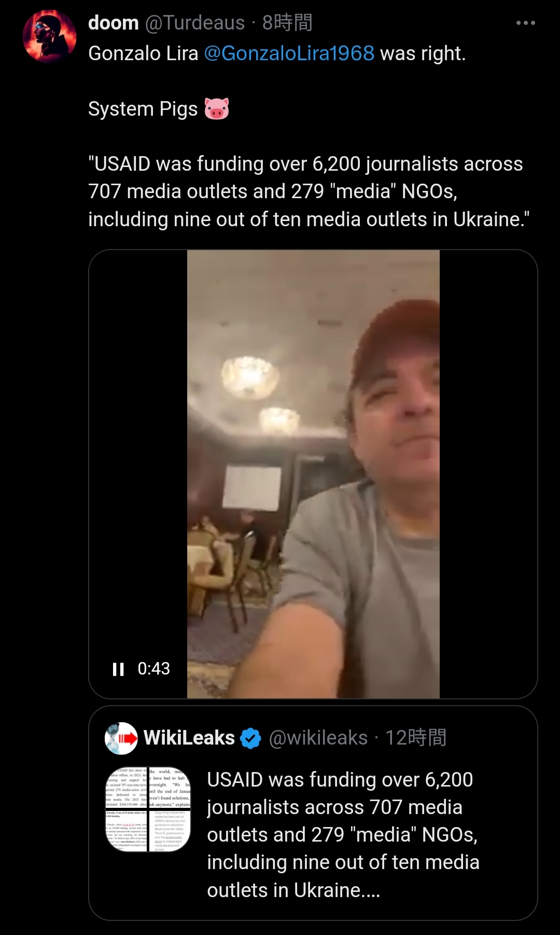Tap the top-left document image in thumbnail
This screenshot has height=935, width=560.
pos(127,788)
